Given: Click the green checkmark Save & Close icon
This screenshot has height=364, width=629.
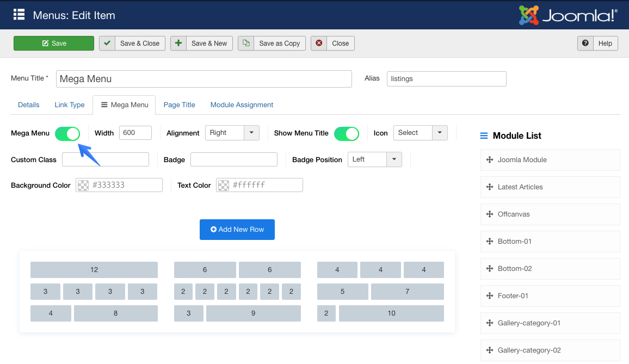Looking at the screenshot, I should (x=107, y=44).
